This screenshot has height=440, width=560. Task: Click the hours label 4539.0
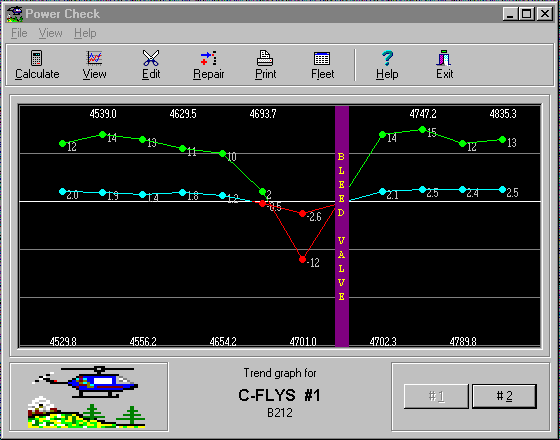point(103,114)
